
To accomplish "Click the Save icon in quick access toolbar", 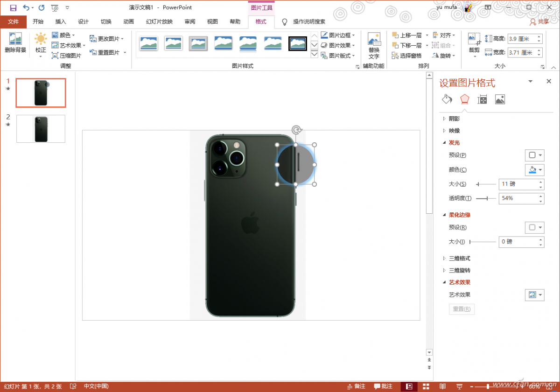I will pos(13,7).
